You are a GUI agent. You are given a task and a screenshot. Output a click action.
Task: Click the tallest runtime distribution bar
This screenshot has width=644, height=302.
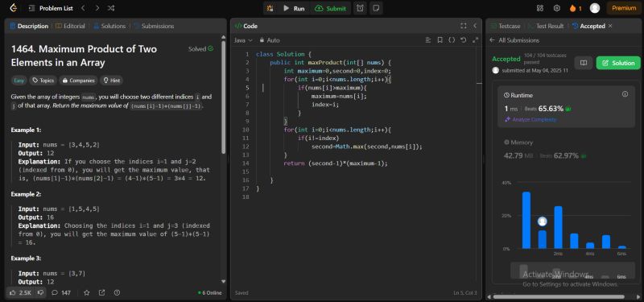tap(526, 220)
